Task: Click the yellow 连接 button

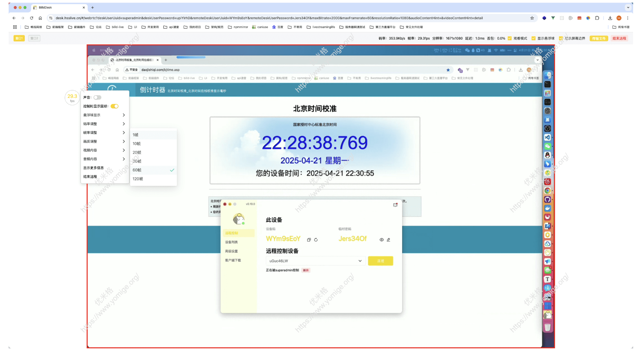Action: pos(380,261)
